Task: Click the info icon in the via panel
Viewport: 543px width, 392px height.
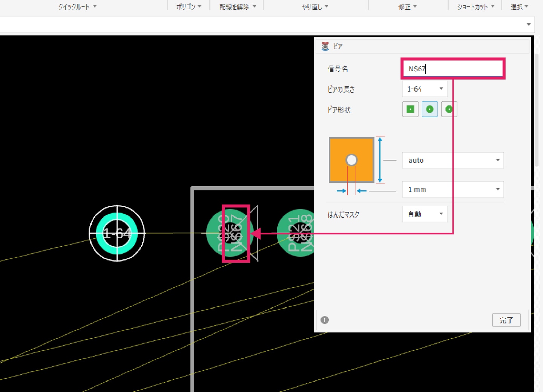Action: click(x=325, y=320)
